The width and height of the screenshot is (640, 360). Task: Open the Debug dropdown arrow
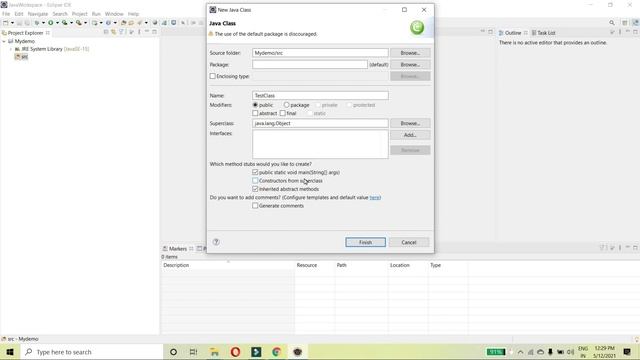43,23
